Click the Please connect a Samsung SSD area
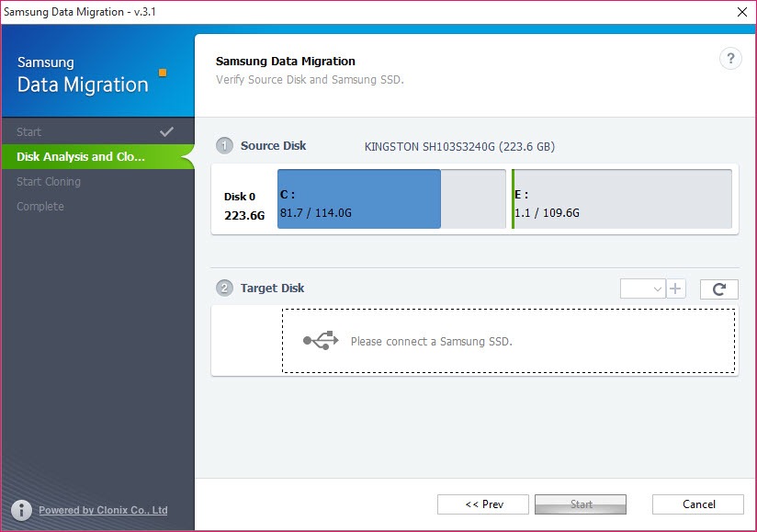 tap(508, 341)
